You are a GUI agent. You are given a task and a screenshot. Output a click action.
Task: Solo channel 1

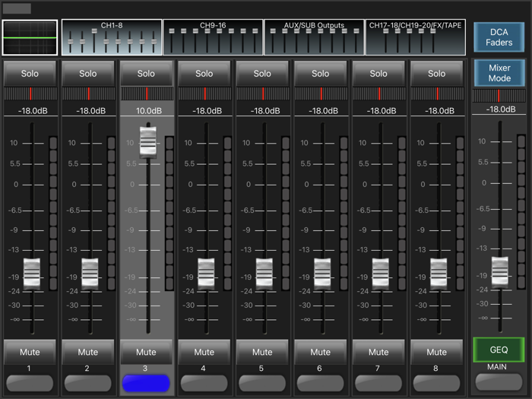30,73
